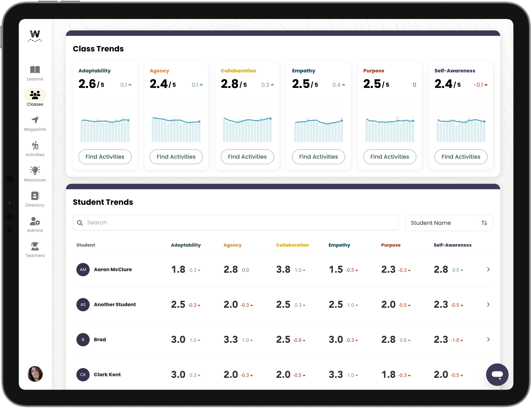Open the Lessons book icon

click(35, 70)
